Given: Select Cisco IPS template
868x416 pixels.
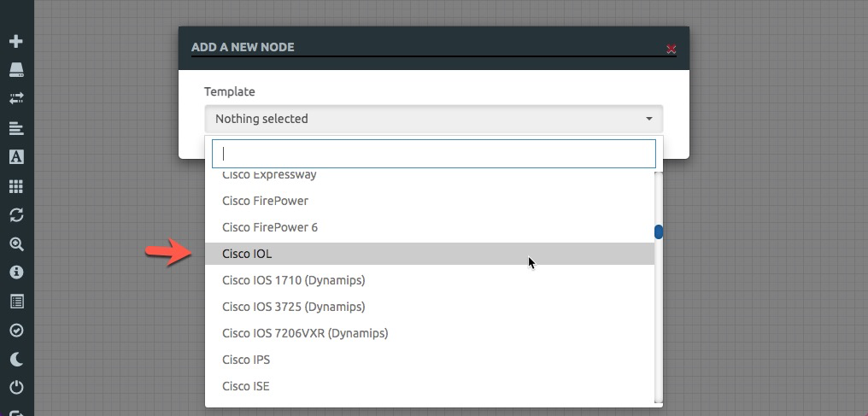Looking at the screenshot, I should tap(430, 360).
